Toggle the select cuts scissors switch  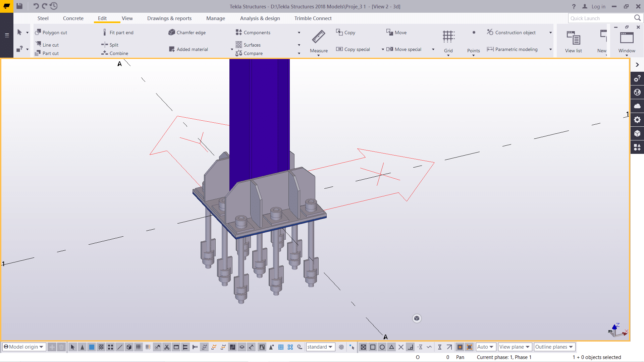(167, 347)
